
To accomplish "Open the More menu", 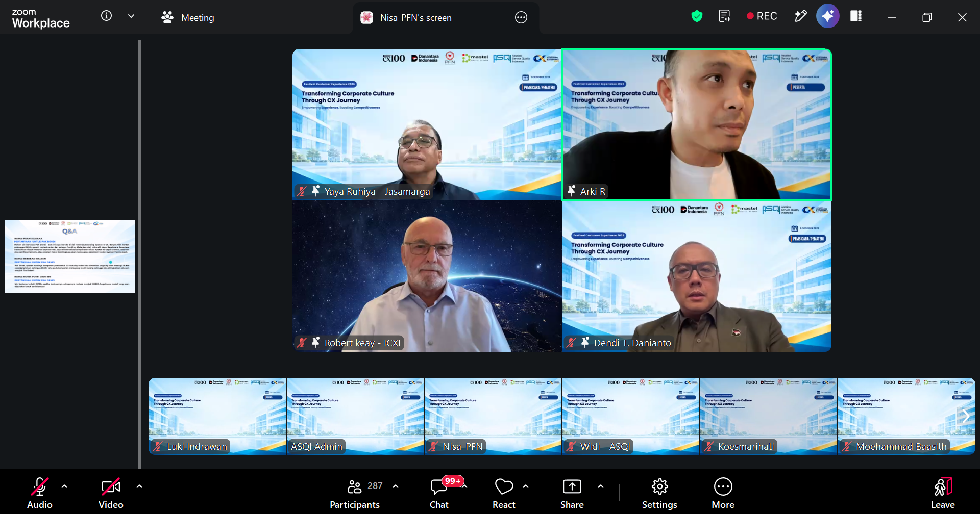I will coord(723,493).
